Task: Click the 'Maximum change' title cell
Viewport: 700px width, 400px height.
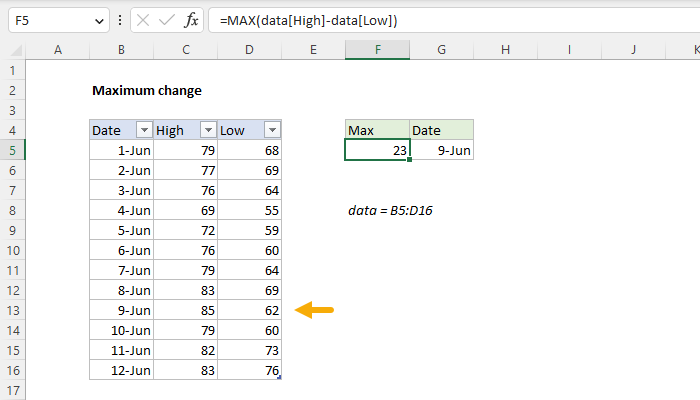Action: pyautogui.click(x=147, y=91)
